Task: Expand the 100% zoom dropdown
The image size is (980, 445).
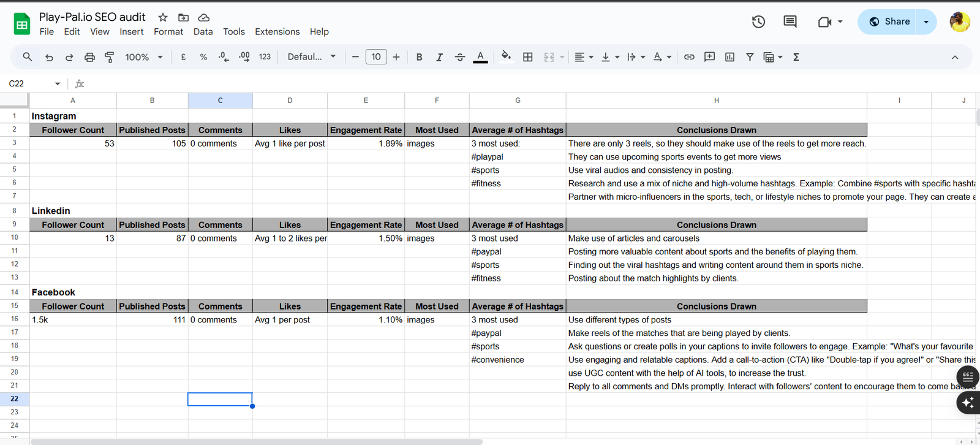Action: [x=144, y=57]
